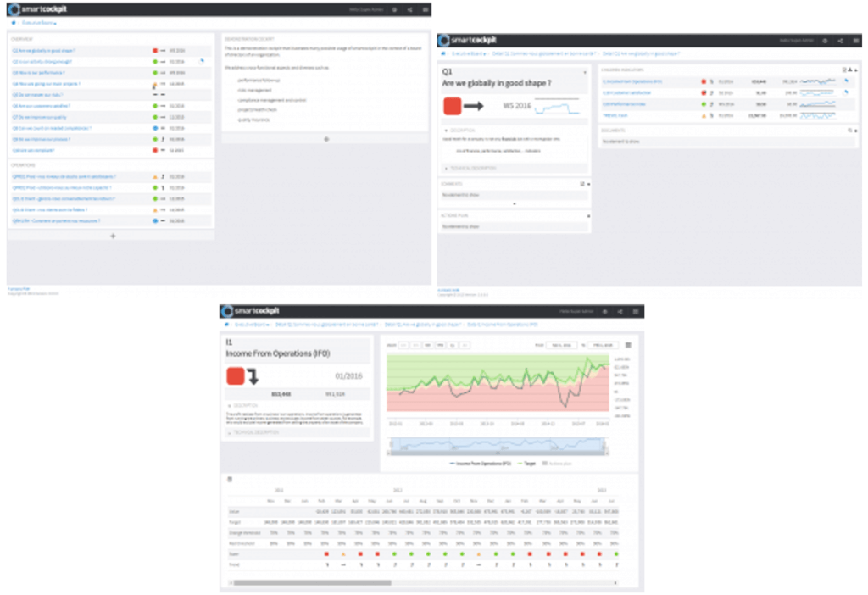This screenshot has width=868, height=595.
Task: Click the share icon in the Q1 detail window header
Action: click(840, 41)
